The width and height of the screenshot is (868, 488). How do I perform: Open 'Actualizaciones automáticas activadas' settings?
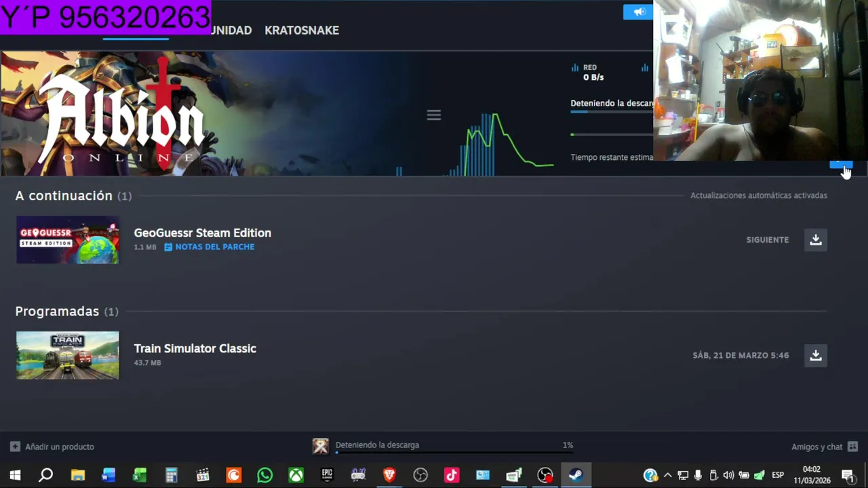759,195
